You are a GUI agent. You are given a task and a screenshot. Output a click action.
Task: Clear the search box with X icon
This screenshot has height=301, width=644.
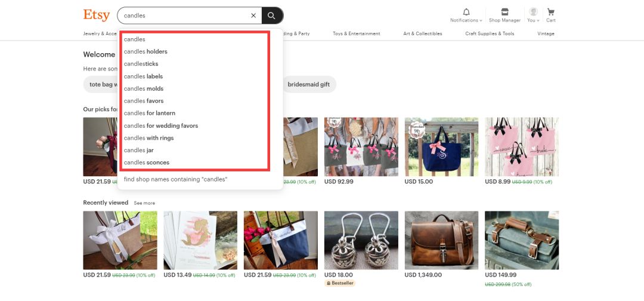coord(253,16)
